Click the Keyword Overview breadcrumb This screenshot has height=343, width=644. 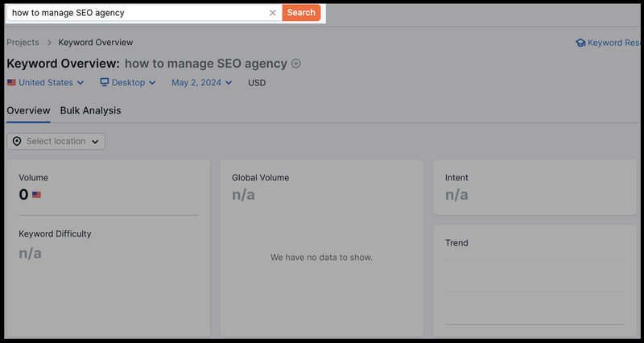(x=96, y=43)
